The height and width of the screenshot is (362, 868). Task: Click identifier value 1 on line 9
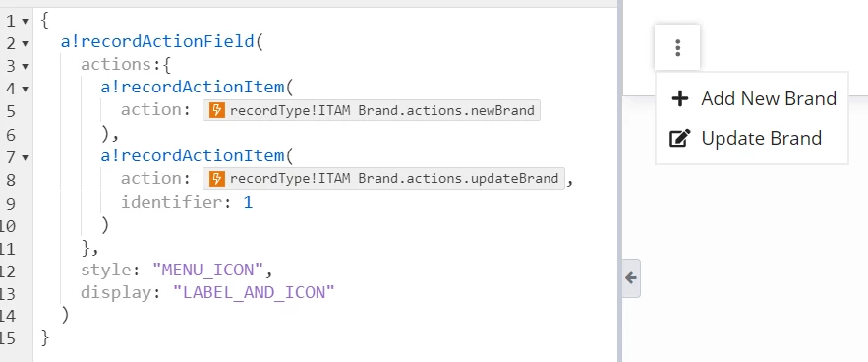[248, 203]
